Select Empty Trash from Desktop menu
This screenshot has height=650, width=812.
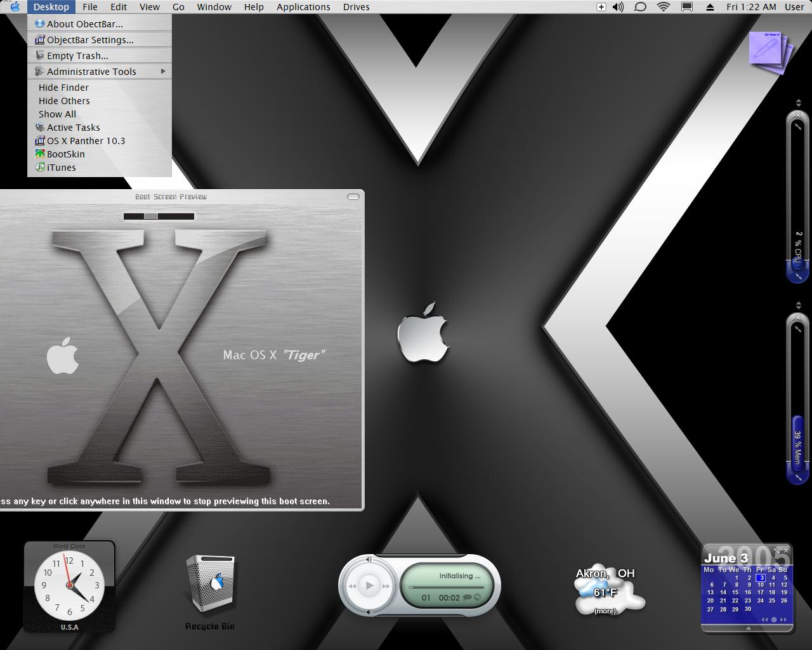tap(77, 56)
